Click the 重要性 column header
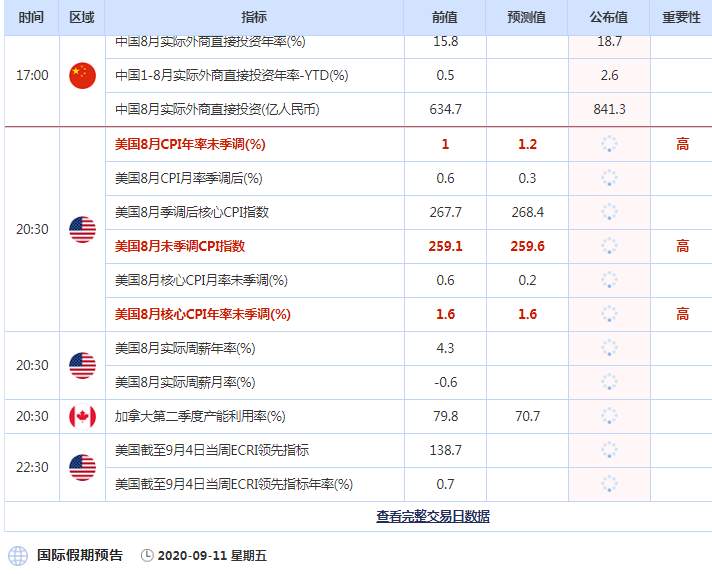Screen dimensions: 712x574 (x=681, y=17)
